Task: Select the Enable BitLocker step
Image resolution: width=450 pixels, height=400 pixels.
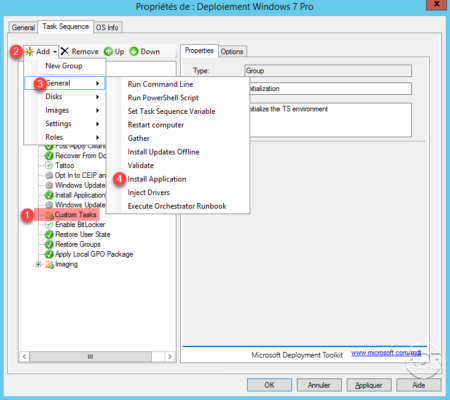Action: pyautogui.click(x=80, y=225)
